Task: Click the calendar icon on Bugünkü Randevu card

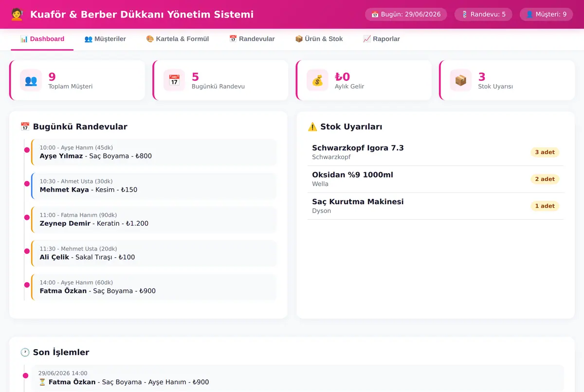Action: click(x=174, y=80)
